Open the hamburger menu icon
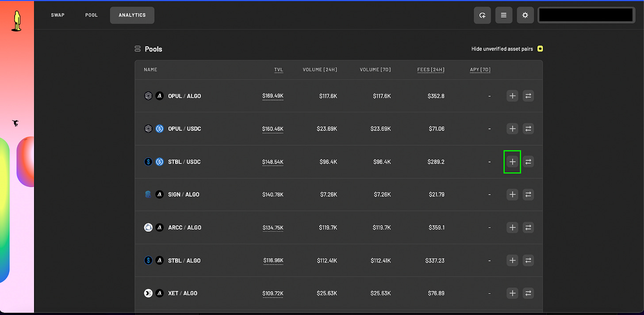Image resolution: width=644 pixels, height=315 pixels. coord(504,15)
